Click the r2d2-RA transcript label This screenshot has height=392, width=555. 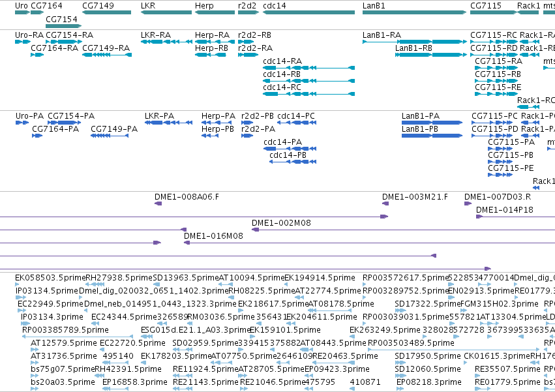[256, 48]
